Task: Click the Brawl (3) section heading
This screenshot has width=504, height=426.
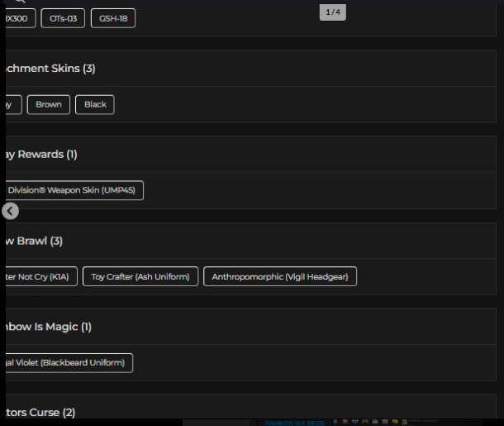Action: [x=34, y=241]
